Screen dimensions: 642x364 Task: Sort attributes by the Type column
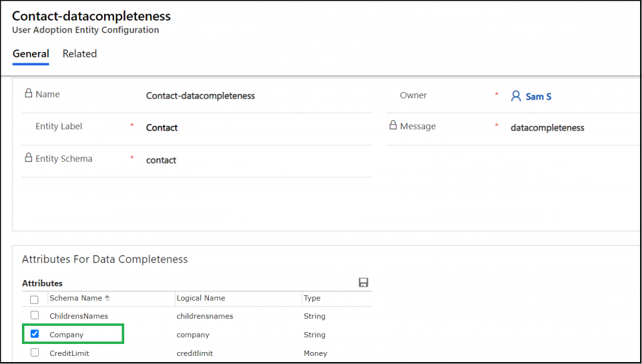point(311,298)
